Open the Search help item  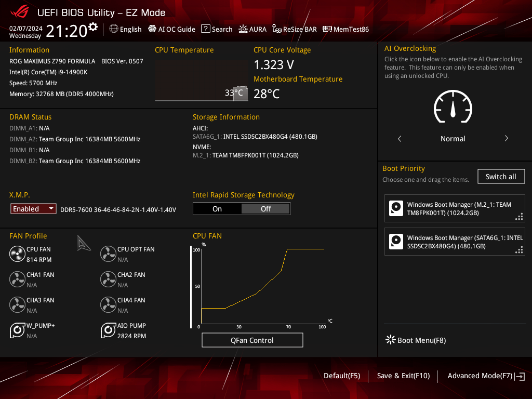[x=217, y=29]
